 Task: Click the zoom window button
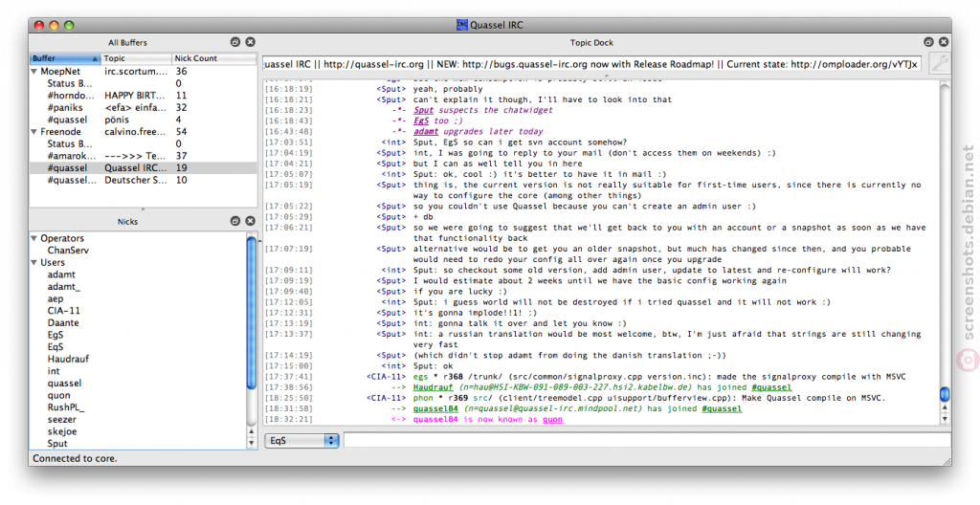point(69,26)
